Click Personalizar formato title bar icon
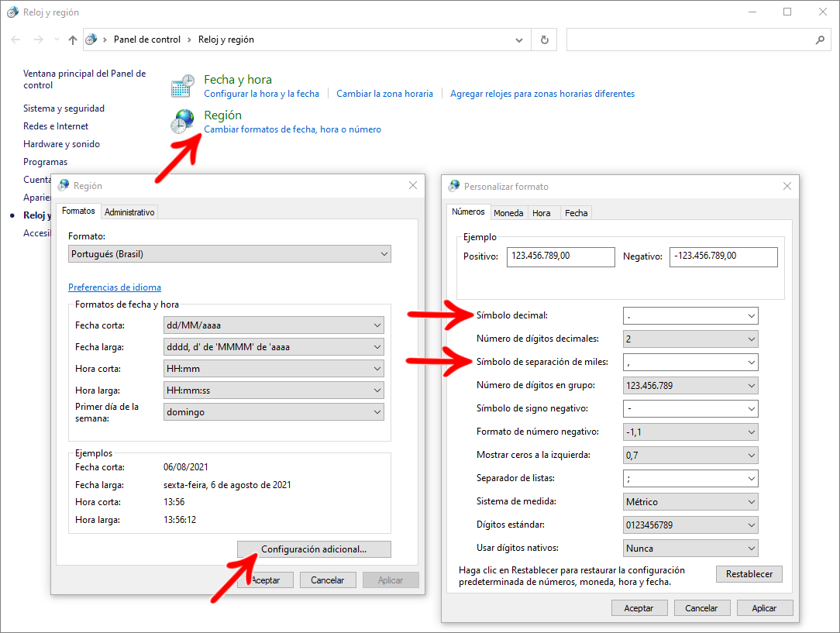Viewport: 840px width, 633px height. tap(454, 186)
